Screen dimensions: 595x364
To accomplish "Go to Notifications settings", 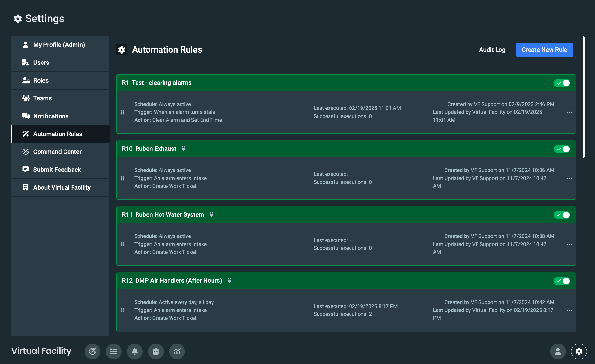I will coord(51,116).
